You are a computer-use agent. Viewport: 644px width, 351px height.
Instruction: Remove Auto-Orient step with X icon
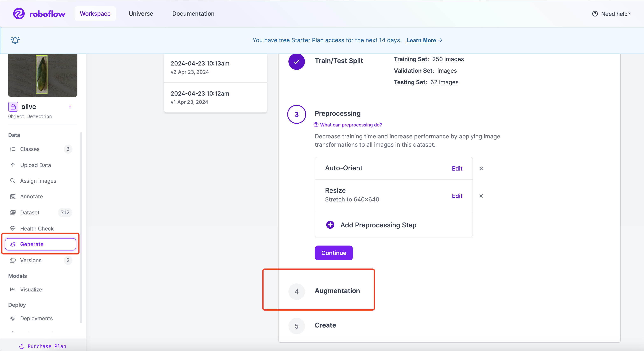(x=481, y=168)
